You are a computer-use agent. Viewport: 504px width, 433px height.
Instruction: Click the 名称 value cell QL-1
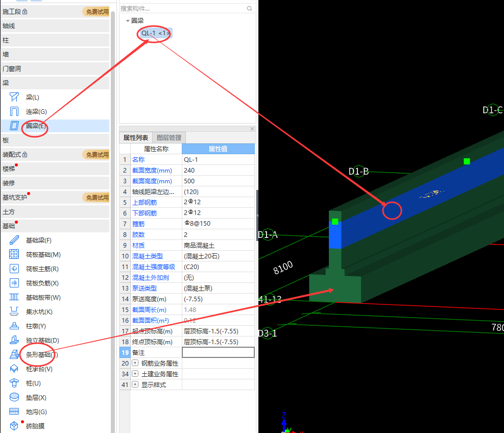[218, 159]
